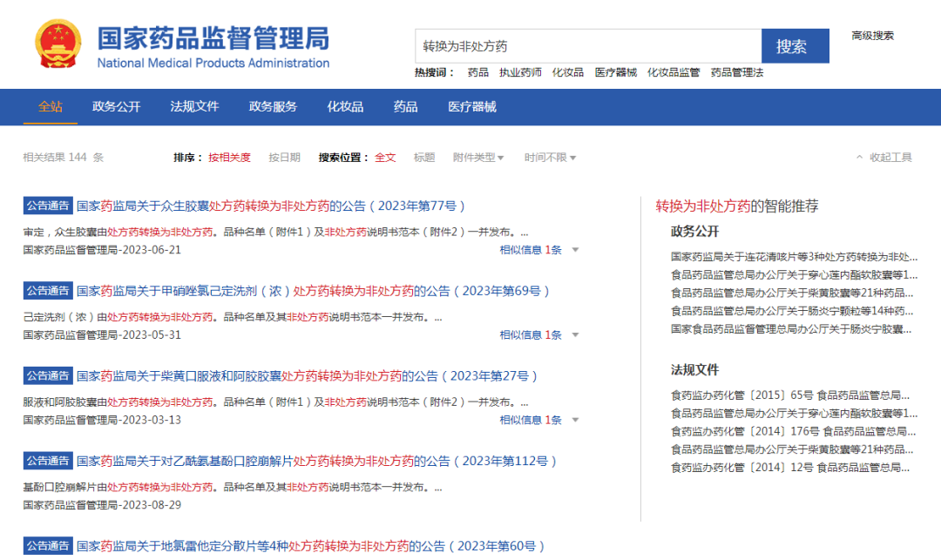Open the 时间不限 dropdown
Image resolution: width=941 pixels, height=560 pixels.
pyautogui.click(x=549, y=158)
